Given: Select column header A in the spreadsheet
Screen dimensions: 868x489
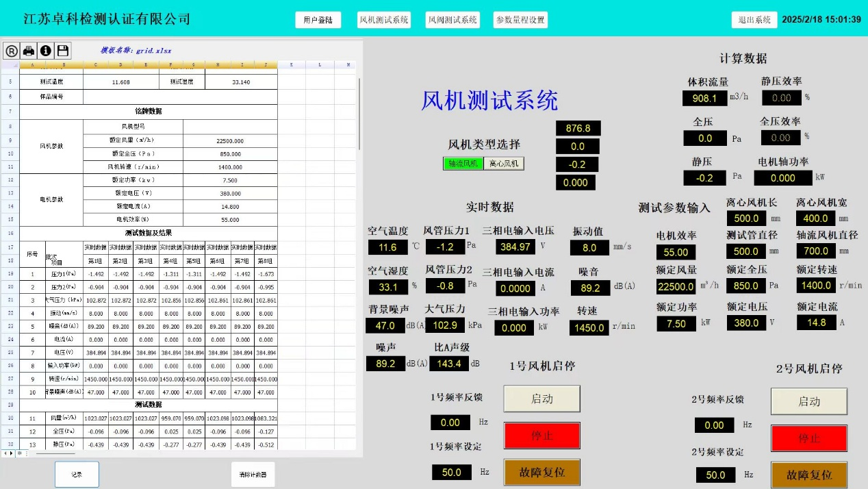Looking at the screenshot, I should click(x=31, y=65).
